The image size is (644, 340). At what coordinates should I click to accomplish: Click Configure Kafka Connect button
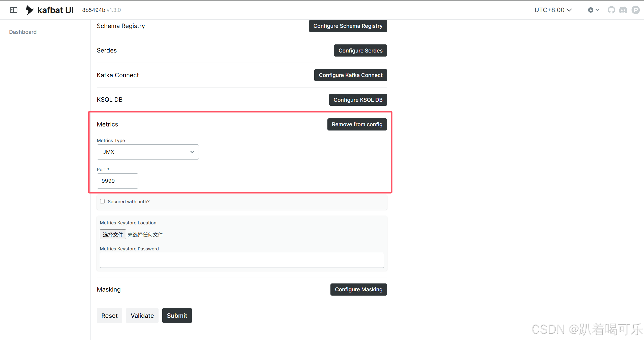tap(351, 75)
